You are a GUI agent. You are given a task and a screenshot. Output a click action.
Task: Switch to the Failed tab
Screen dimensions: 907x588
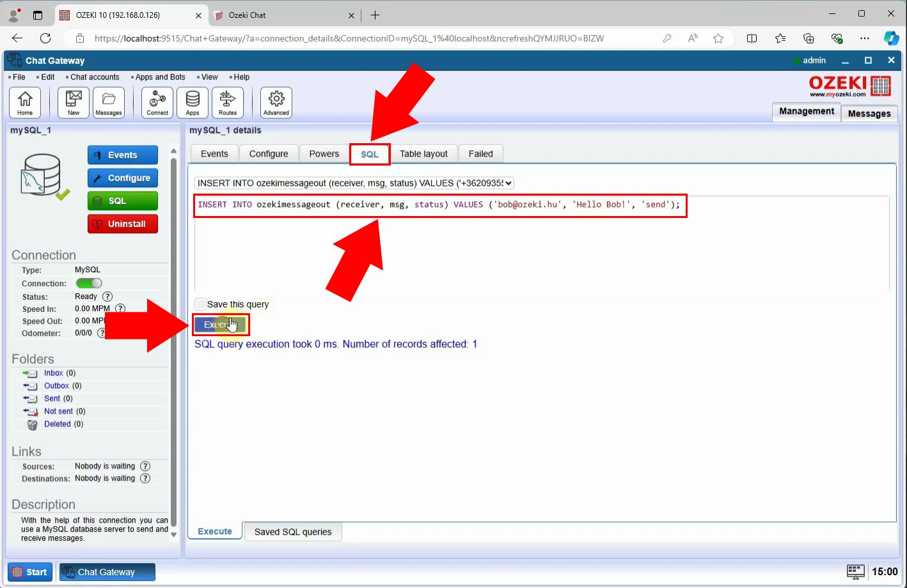tap(481, 154)
